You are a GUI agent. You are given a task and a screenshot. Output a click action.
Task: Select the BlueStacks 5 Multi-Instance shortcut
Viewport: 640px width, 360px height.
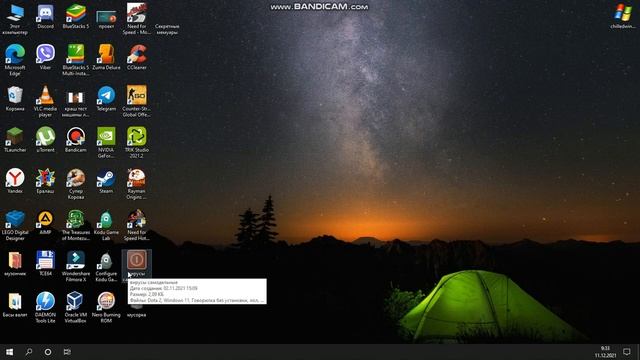(x=76, y=60)
